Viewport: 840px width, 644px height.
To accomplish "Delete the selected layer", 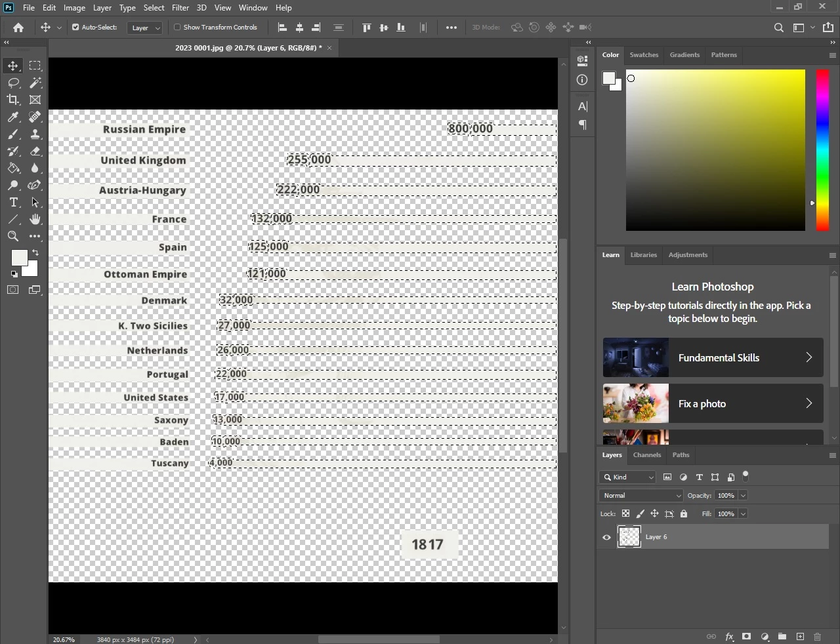I will click(817, 636).
